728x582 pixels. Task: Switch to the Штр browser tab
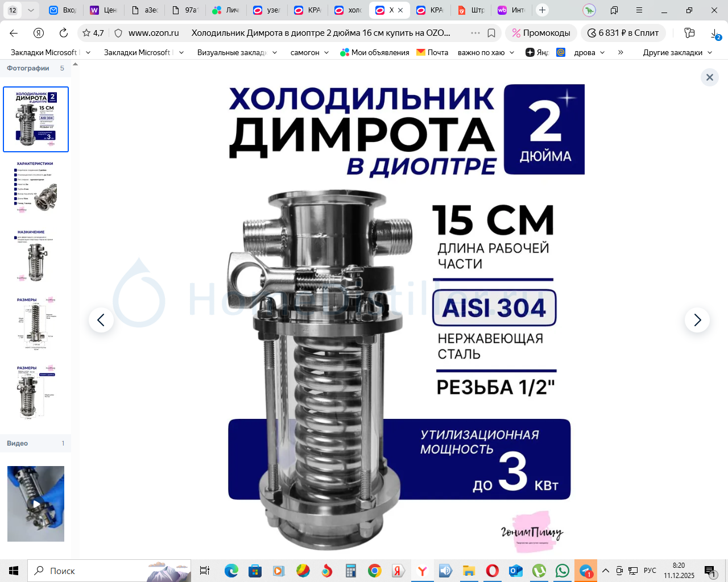471,10
